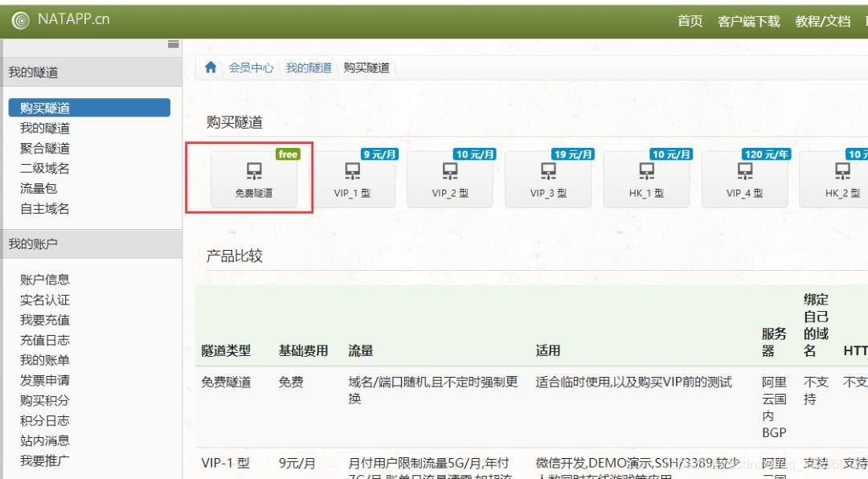Click 9元/月 fee cell in table
This screenshot has height=479, width=868.
[297, 463]
